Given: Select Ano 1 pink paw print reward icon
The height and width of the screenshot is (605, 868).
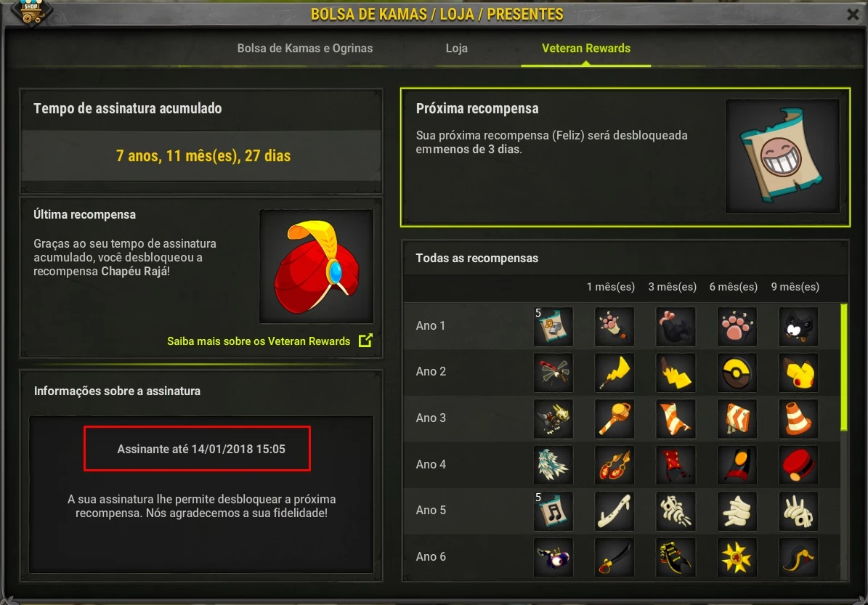Looking at the screenshot, I should pyautogui.click(x=737, y=327).
